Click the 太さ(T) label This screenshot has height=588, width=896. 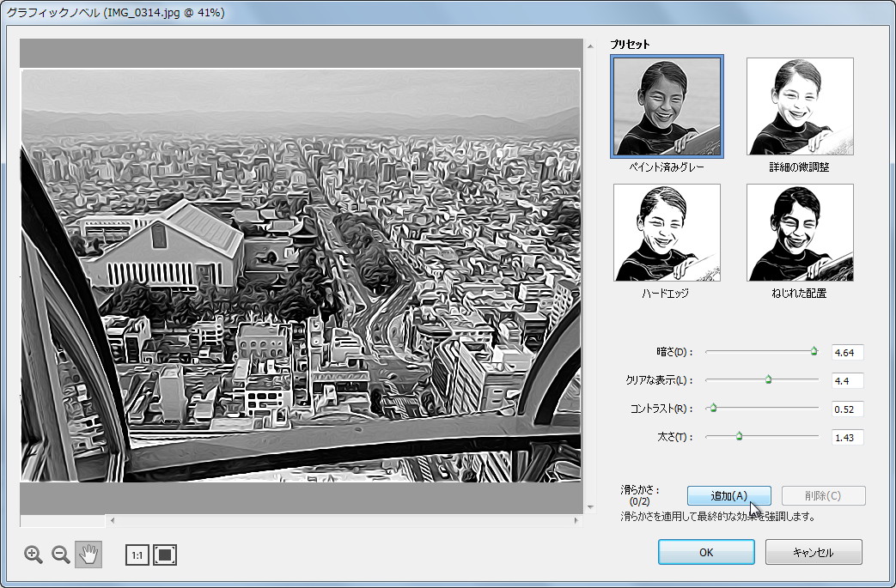click(675, 437)
